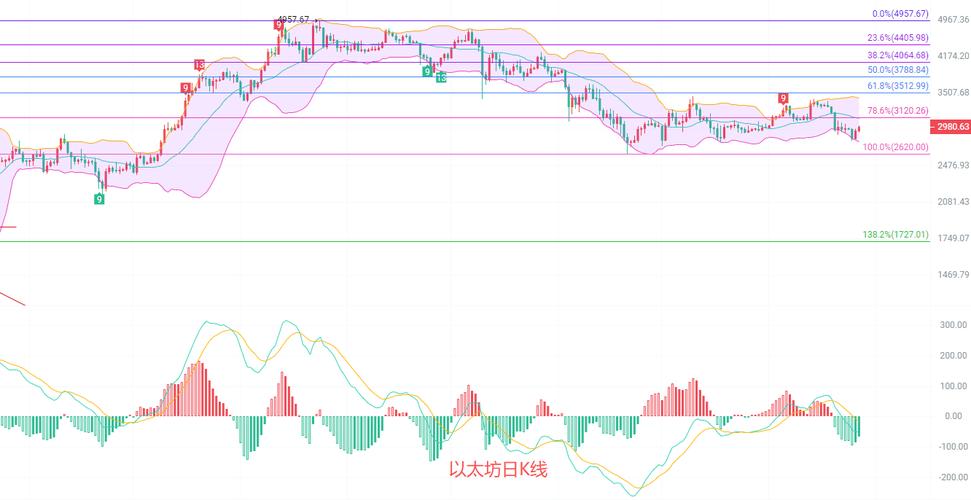
Task: Click the red 9 marker just below red 13
Action: (185, 88)
